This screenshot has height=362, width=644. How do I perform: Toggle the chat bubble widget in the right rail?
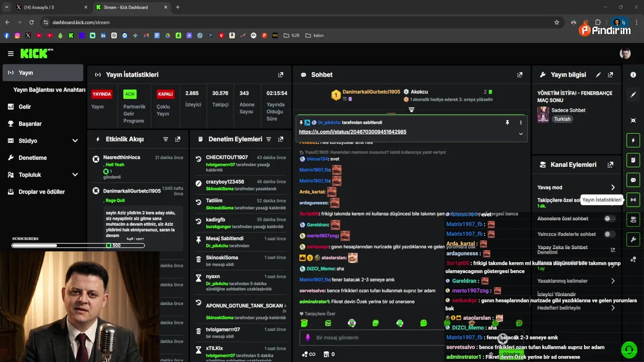tap(633, 180)
